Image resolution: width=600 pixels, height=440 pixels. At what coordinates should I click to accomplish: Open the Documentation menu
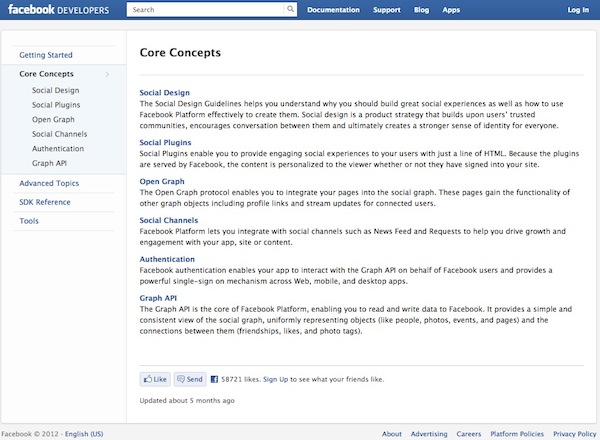tap(333, 10)
